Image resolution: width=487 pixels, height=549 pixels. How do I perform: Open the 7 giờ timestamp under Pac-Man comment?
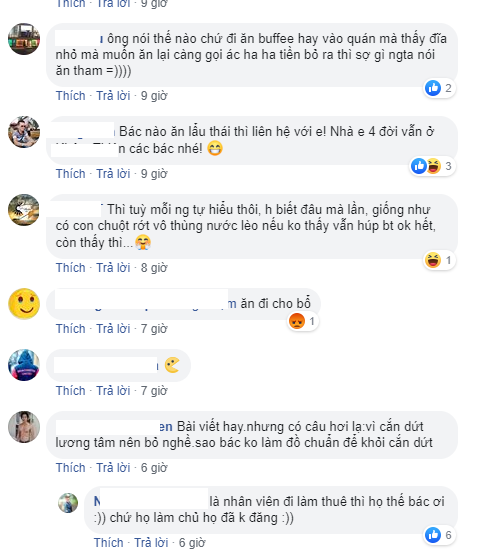[154, 391]
